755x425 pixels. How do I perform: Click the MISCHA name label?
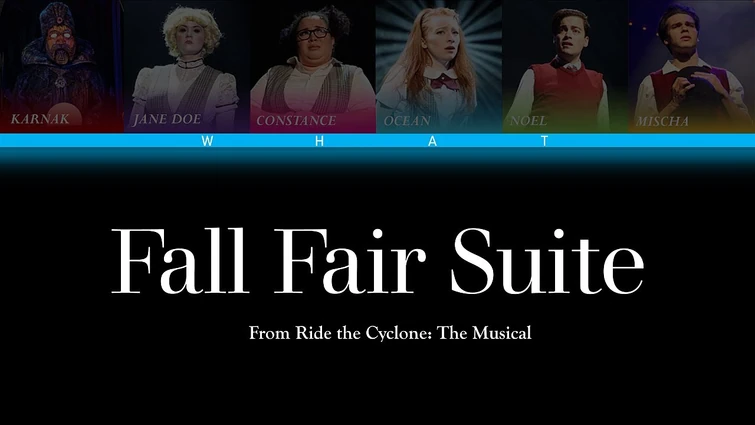point(662,121)
